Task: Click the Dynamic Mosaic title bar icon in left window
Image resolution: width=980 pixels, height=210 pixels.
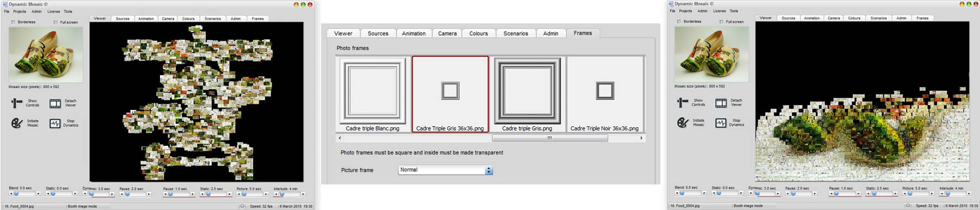Action: (5, 4)
